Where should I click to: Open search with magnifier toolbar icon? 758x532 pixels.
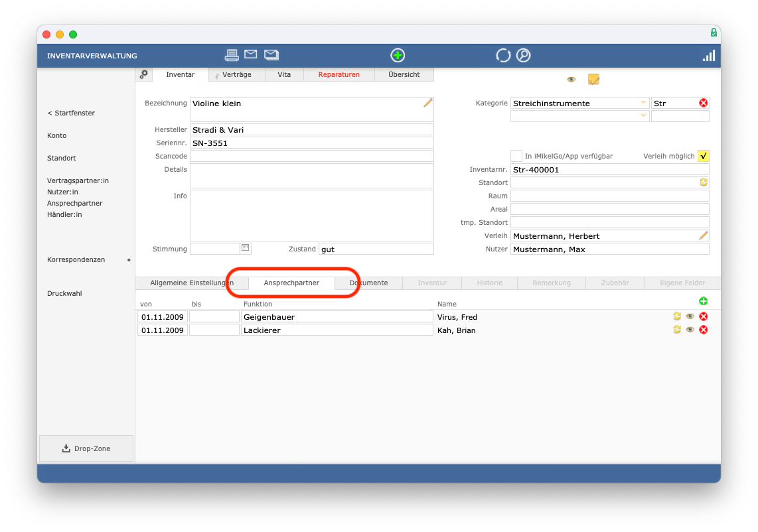[x=523, y=55]
